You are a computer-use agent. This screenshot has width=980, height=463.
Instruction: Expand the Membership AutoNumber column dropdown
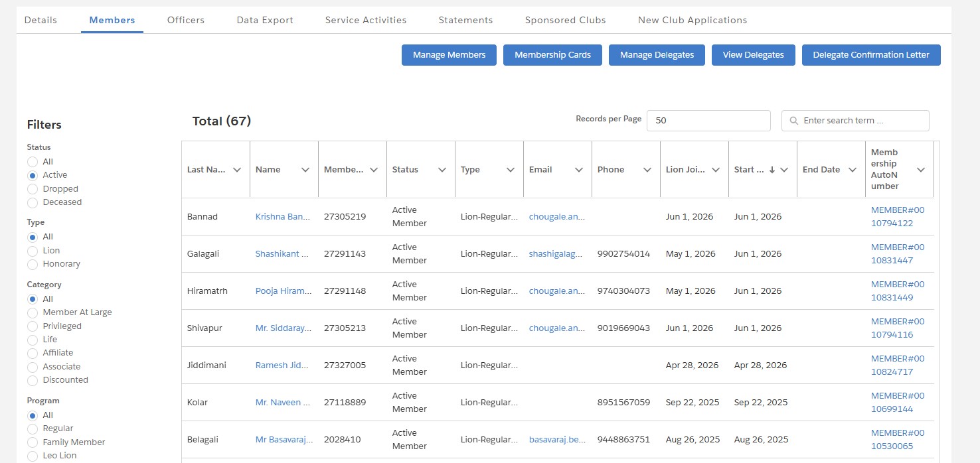pyautogui.click(x=921, y=170)
